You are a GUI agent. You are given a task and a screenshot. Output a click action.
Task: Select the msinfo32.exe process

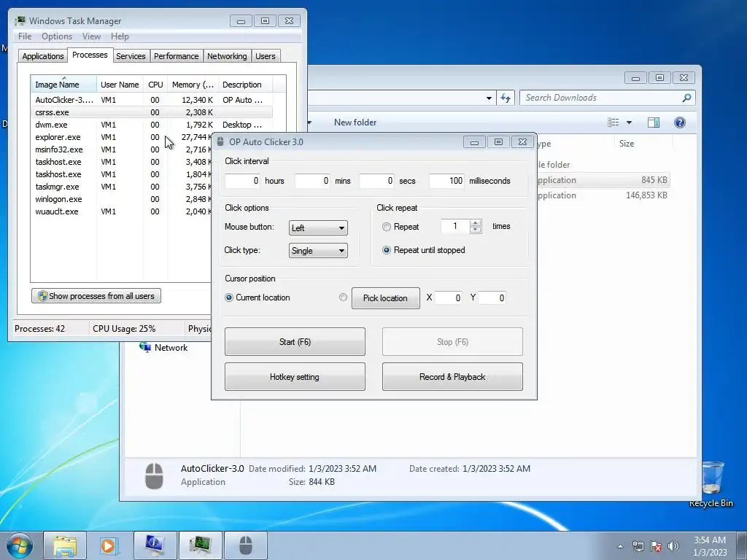tap(122, 149)
